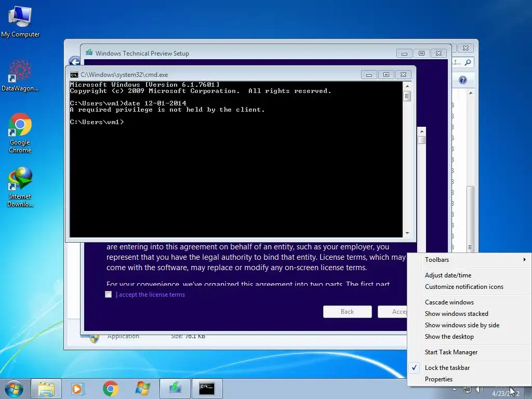Click the Explorer window back arrow
The image size is (532, 399).
pos(75,61)
